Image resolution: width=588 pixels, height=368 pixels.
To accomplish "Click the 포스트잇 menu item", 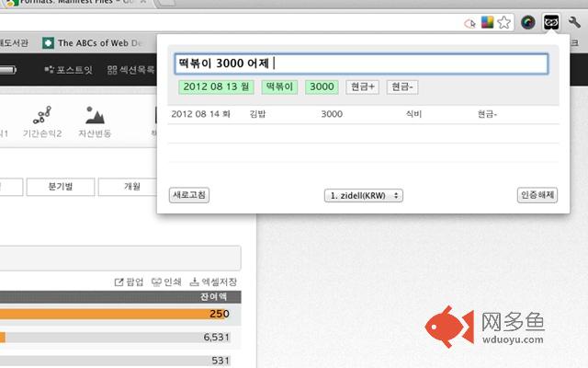I will click(x=68, y=70).
